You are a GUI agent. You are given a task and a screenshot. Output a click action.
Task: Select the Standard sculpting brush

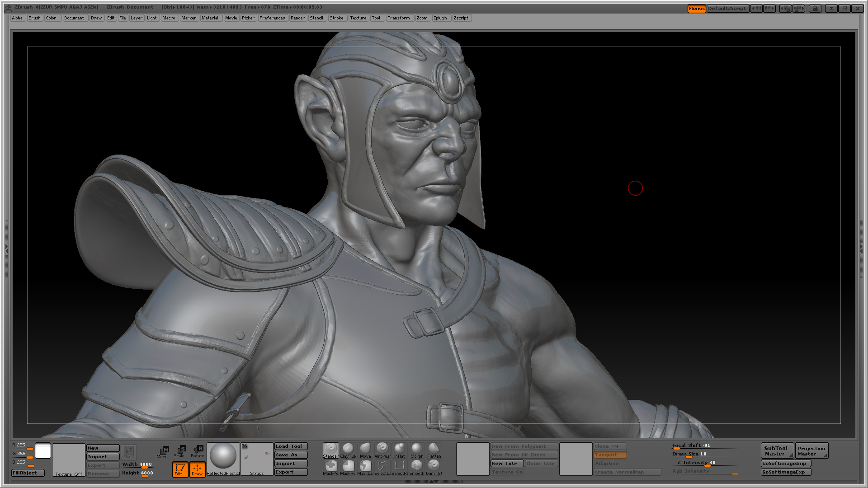point(330,450)
